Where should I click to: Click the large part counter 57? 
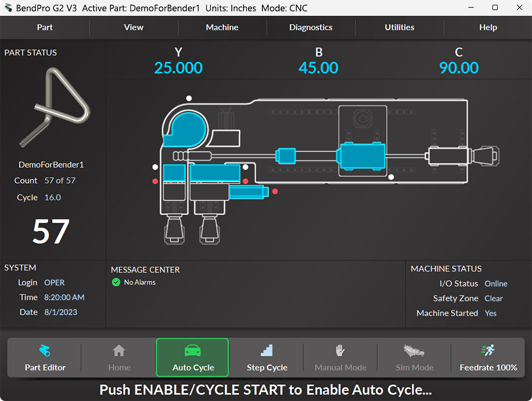(x=51, y=231)
